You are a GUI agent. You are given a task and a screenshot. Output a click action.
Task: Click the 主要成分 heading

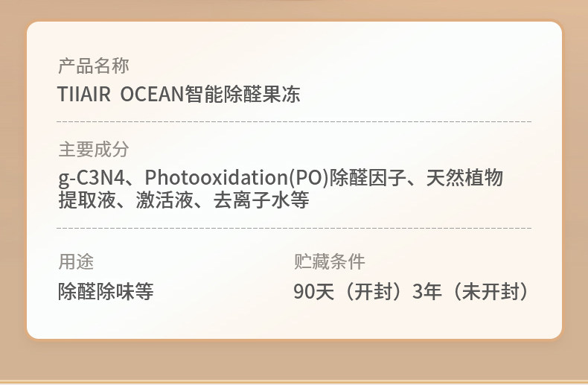pos(94,150)
